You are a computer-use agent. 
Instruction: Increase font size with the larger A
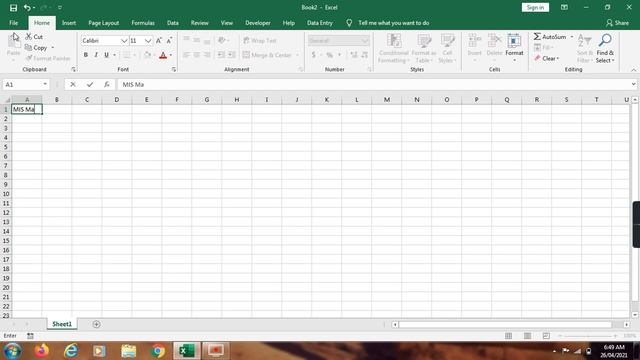[159, 40]
